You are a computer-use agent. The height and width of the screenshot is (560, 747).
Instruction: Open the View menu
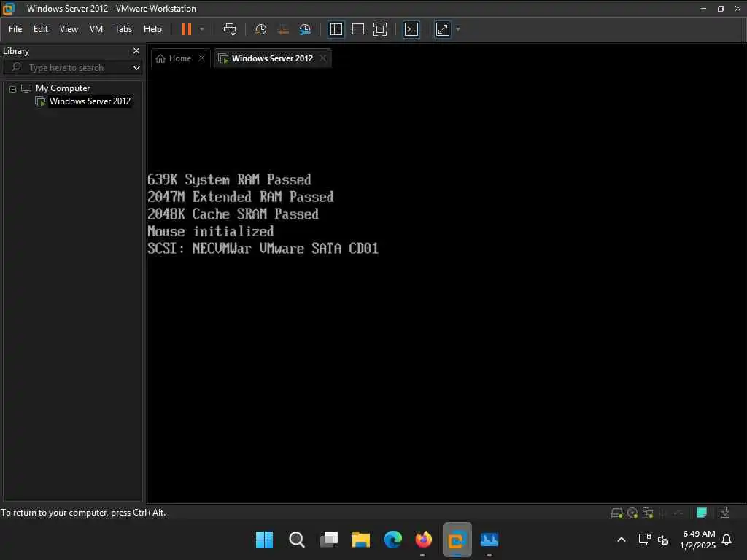(69, 29)
